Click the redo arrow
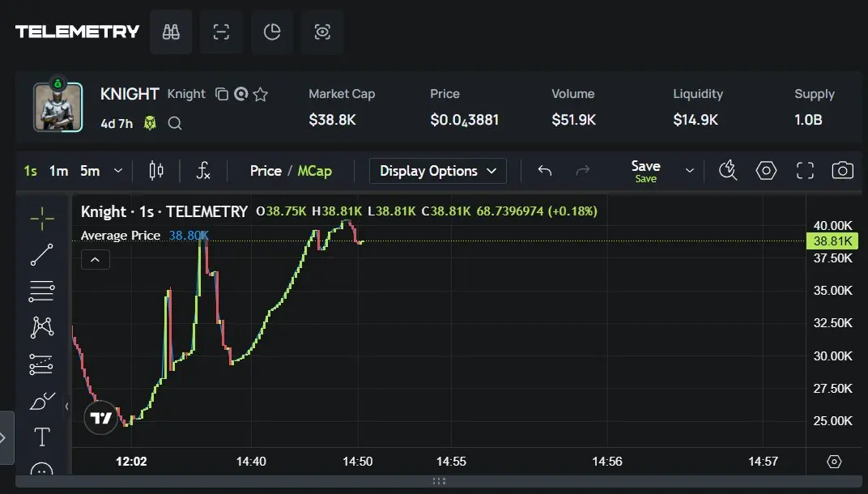Screen dimensions: 868x494 click(583, 171)
